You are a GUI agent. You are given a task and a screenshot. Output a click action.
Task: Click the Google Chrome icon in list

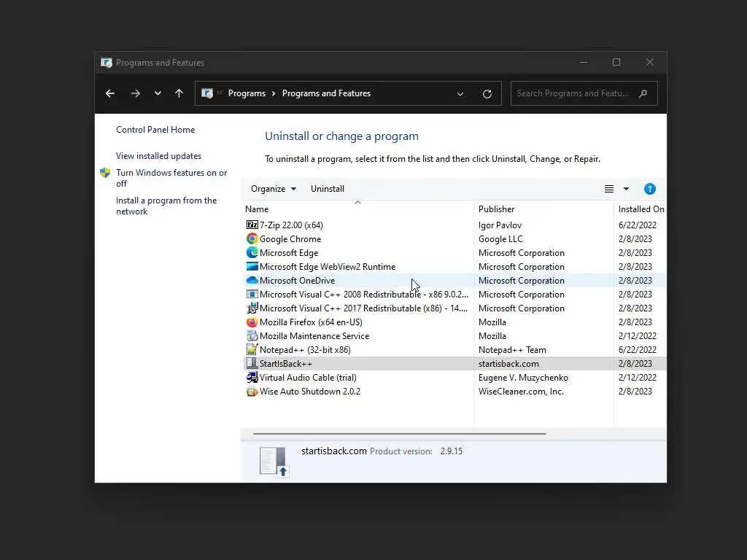252,238
